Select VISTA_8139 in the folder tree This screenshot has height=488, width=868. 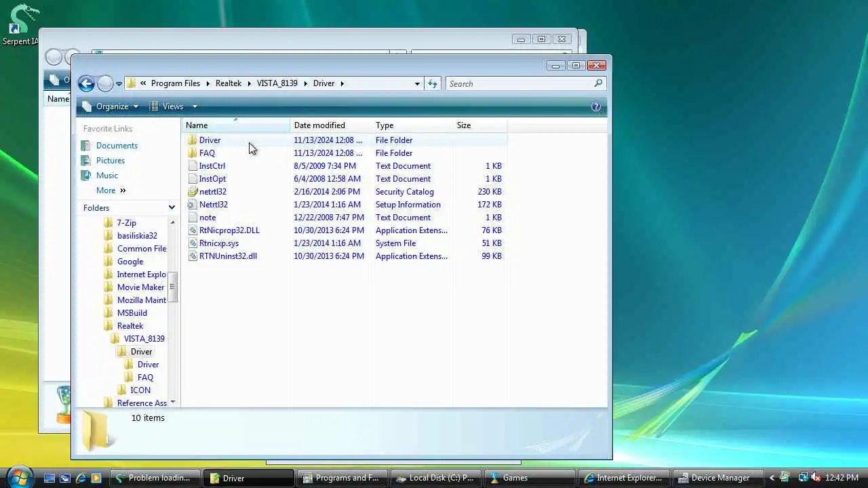click(144, 339)
